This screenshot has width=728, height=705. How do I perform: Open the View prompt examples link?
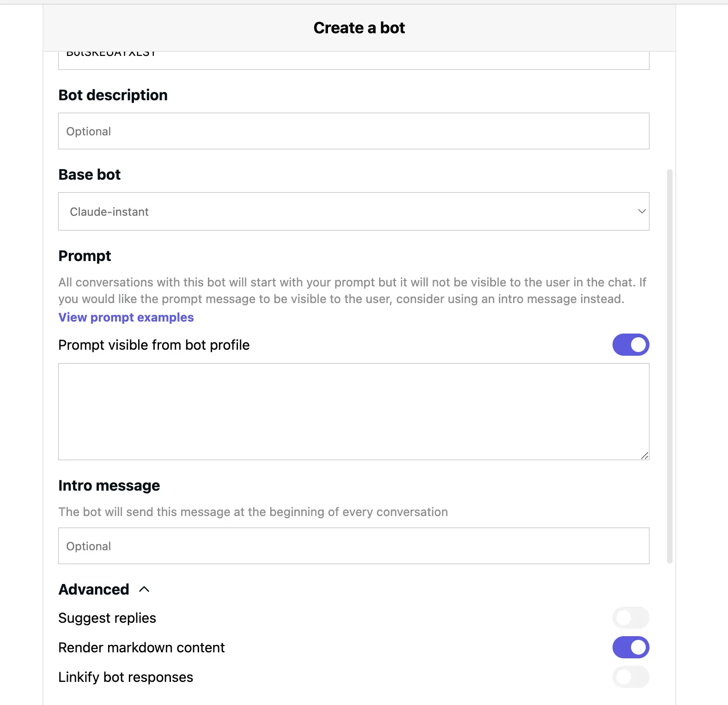[126, 317]
